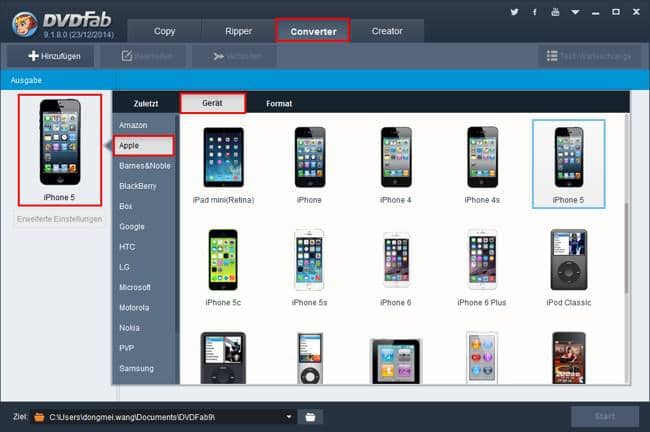The image size is (650, 432).
Task: Select Motorola in the brand list
Action: tap(144, 308)
